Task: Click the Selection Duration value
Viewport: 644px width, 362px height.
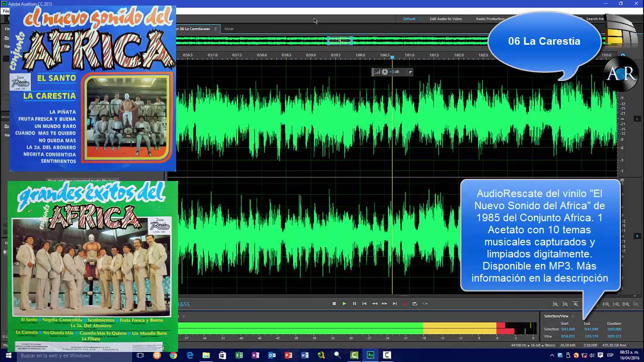Action: point(614,329)
